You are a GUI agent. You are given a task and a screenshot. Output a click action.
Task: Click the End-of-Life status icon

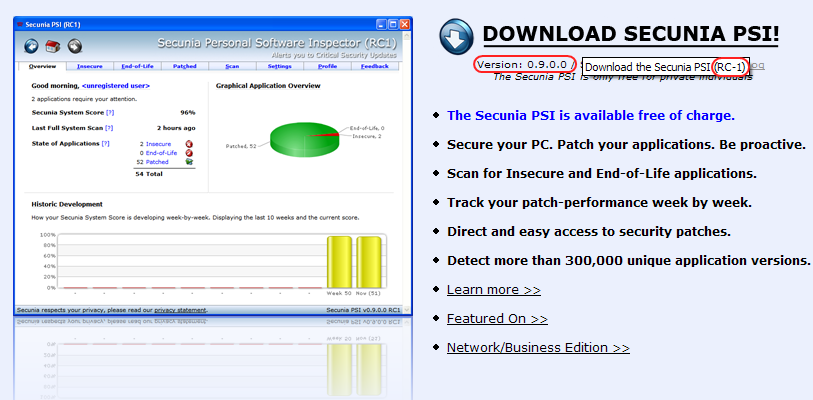click(189, 153)
